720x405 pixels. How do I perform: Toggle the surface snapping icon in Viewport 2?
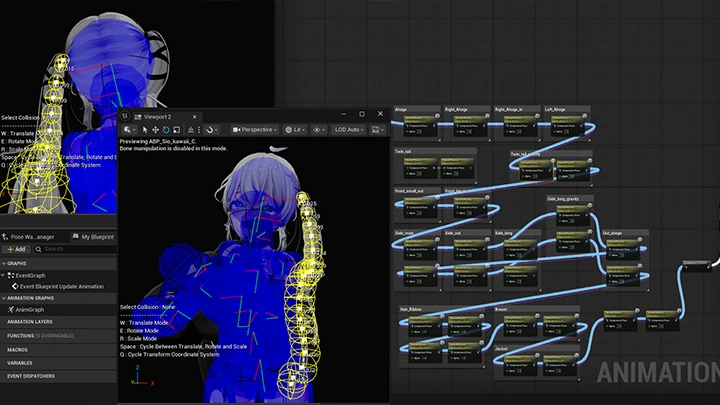tap(191, 130)
